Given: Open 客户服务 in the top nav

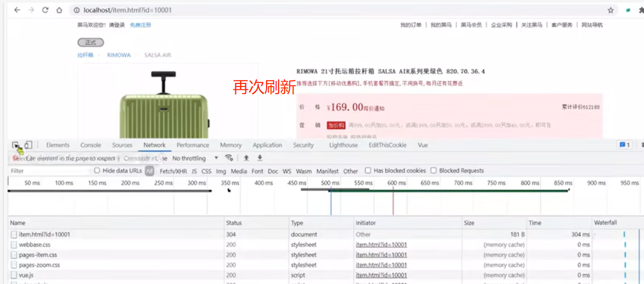Looking at the screenshot, I should tap(562, 25).
